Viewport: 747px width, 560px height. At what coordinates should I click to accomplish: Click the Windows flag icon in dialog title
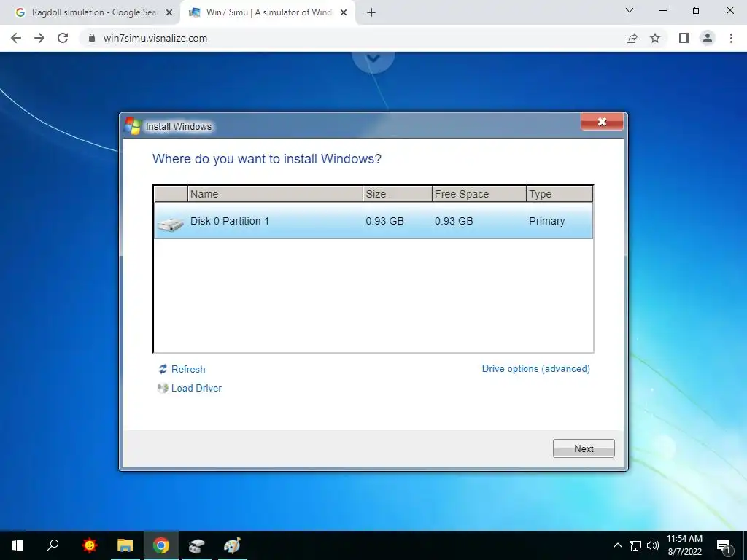pyautogui.click(x=133, y=125)
